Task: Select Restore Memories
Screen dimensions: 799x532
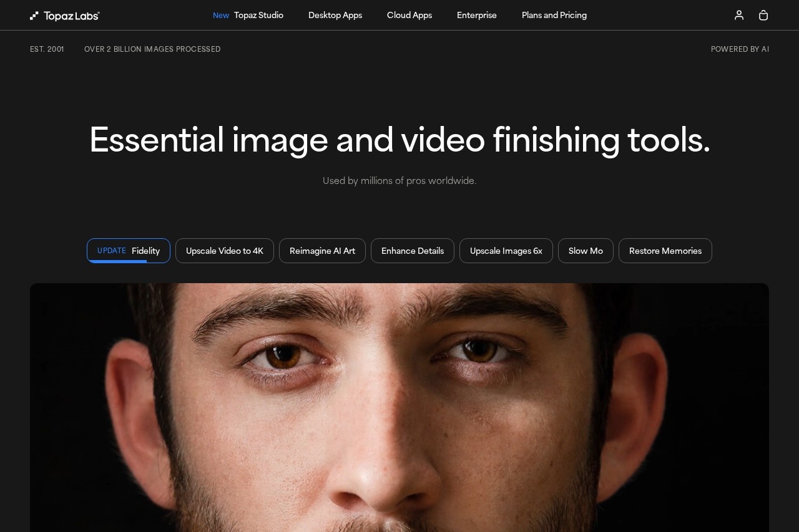Action: (x=665, y=251)
